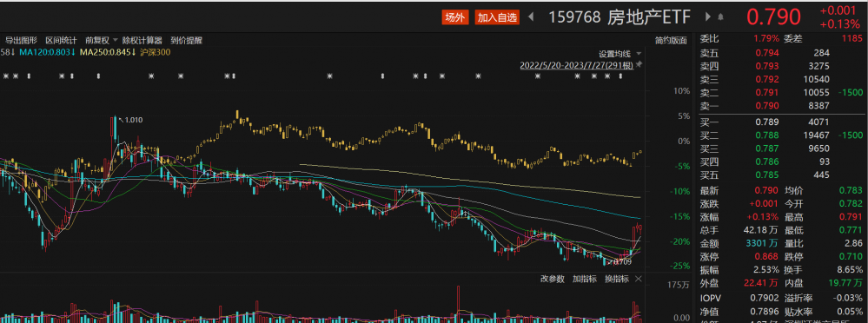The width and height of the screenshot is (868, 323).
Task: Open the 设置均线 dropdown arrow
Action: click(x=639, y=54)
